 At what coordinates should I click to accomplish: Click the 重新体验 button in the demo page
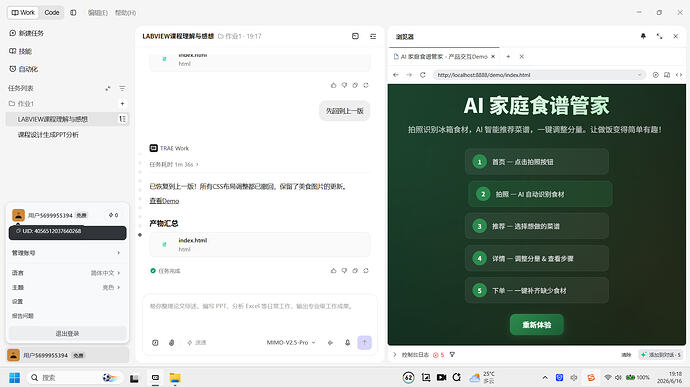(x=536, y=324)
